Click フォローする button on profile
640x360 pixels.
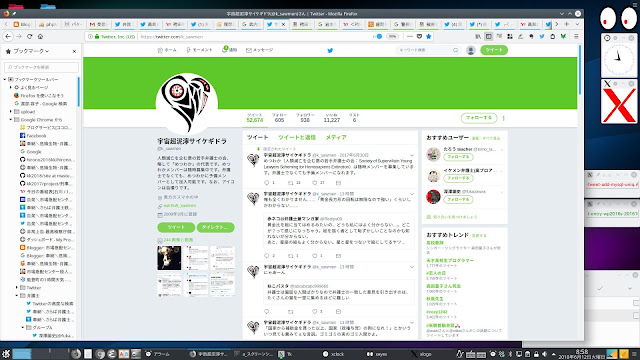pyautogui.click(x=479, y=118)
